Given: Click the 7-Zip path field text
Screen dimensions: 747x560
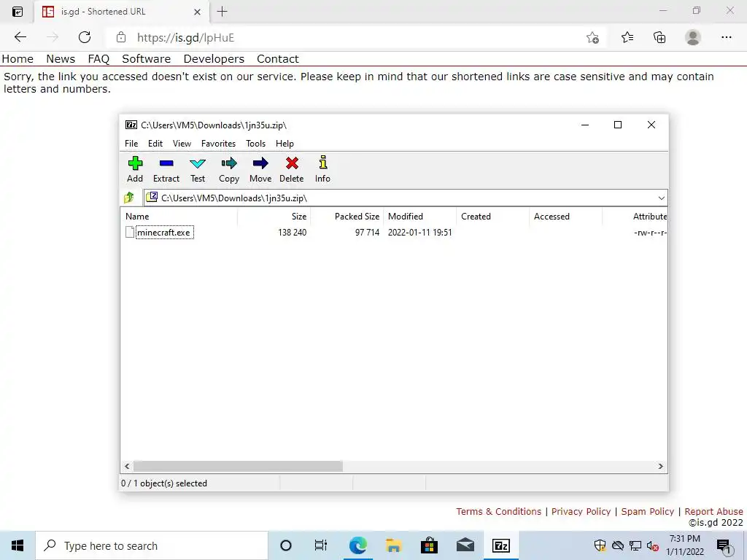Looking at the screenshot, I should click(x=234, y=198).
